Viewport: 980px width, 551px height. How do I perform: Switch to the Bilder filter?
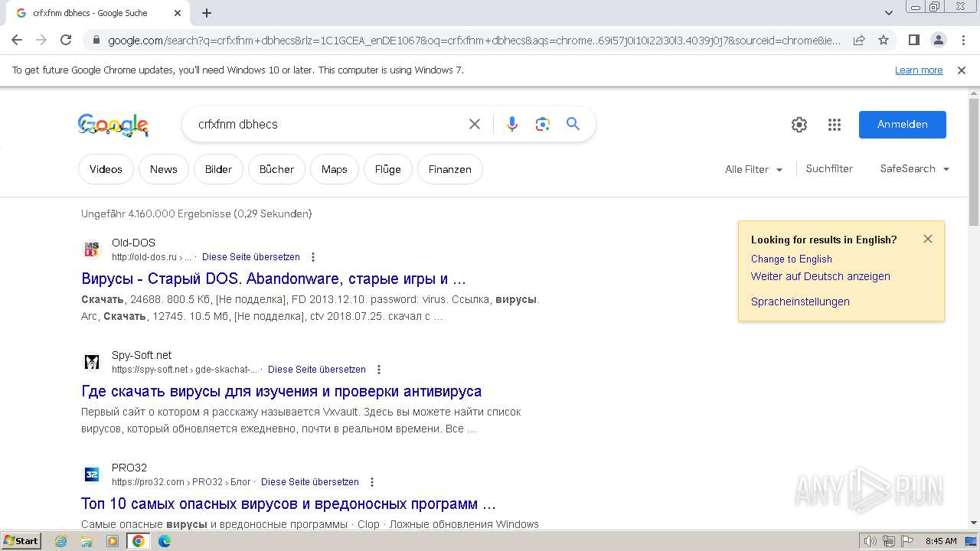pos(218,169)
